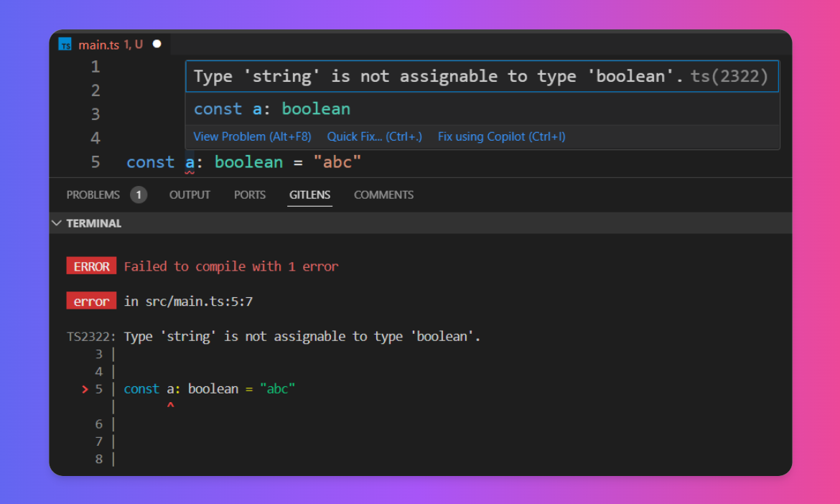Switch to the PORTS panel tab
This screenshot has height=504, width=840.
[x=250, y=195]
